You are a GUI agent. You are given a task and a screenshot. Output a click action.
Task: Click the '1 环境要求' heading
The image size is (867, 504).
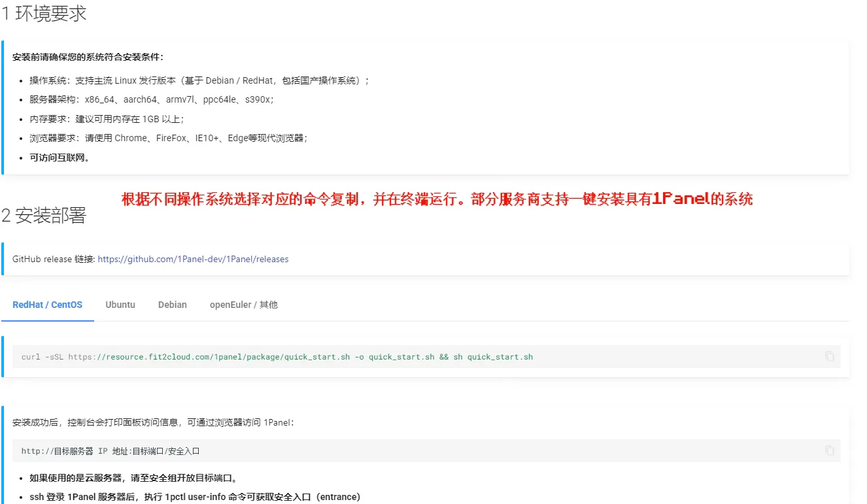click(x=44, y=14)
